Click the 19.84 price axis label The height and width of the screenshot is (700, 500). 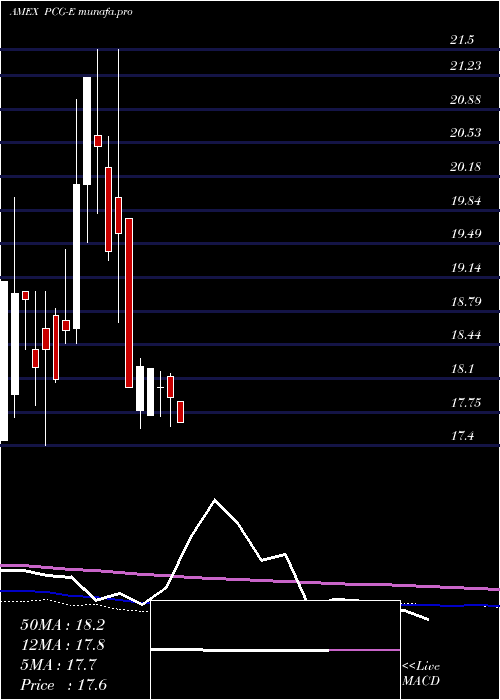tap(466, 201)
